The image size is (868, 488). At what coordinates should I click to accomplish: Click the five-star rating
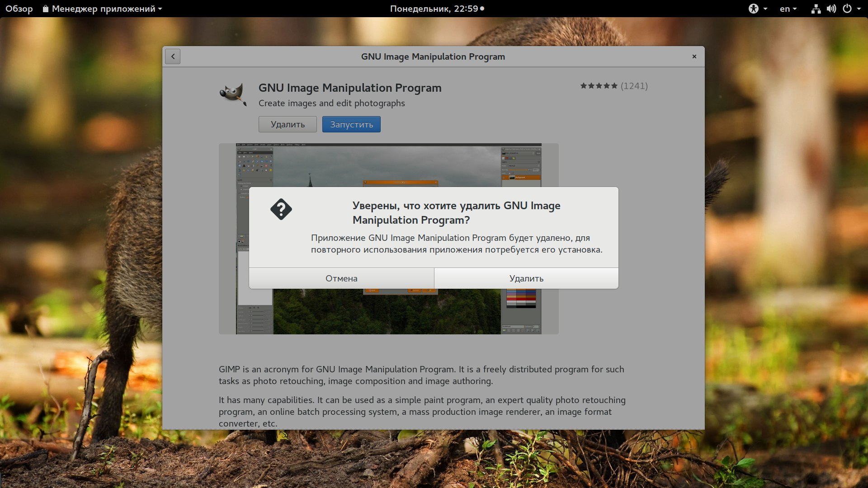(x=599, y=86)
